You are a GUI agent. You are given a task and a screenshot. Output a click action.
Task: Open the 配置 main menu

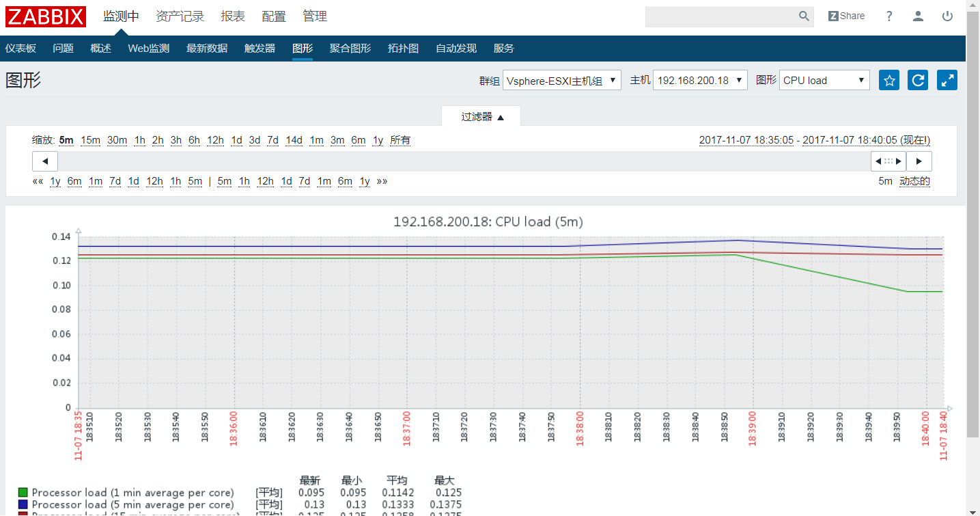click(274, 16)
